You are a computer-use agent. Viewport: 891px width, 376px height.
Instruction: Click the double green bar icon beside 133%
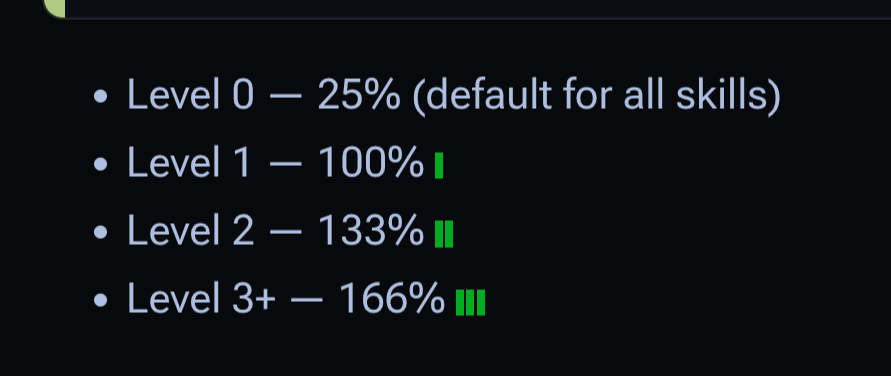tap(444, 234)
